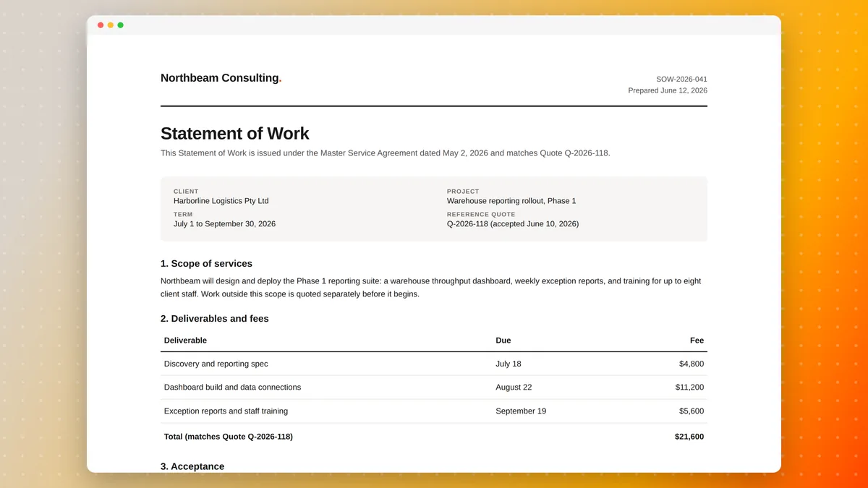Viewport: 868px width, 488px height.
Task: Click the '1. Scope of services' heading
Action: pyautogui.click(x=206, y=264)
